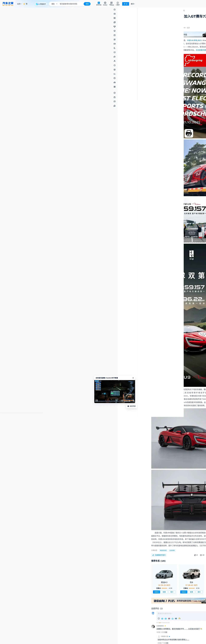Click the sidebar clock history icon

point(114,93)
